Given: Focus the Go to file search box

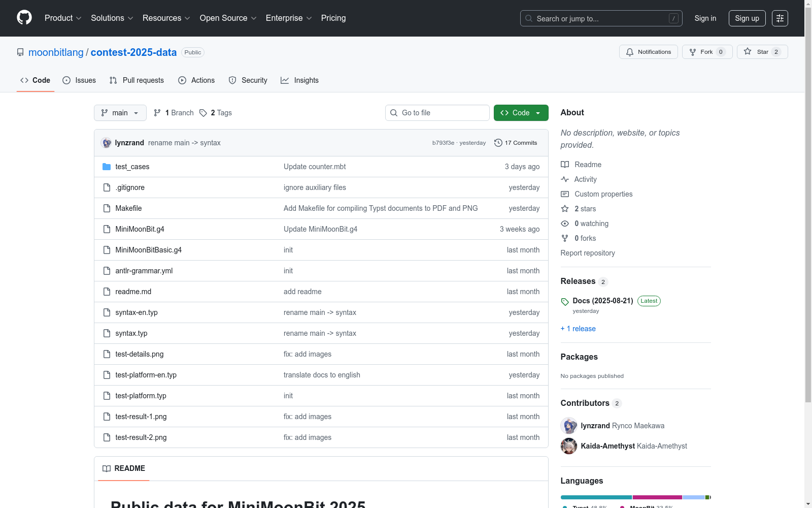Looking at the screenshot, I should [437, 113].
